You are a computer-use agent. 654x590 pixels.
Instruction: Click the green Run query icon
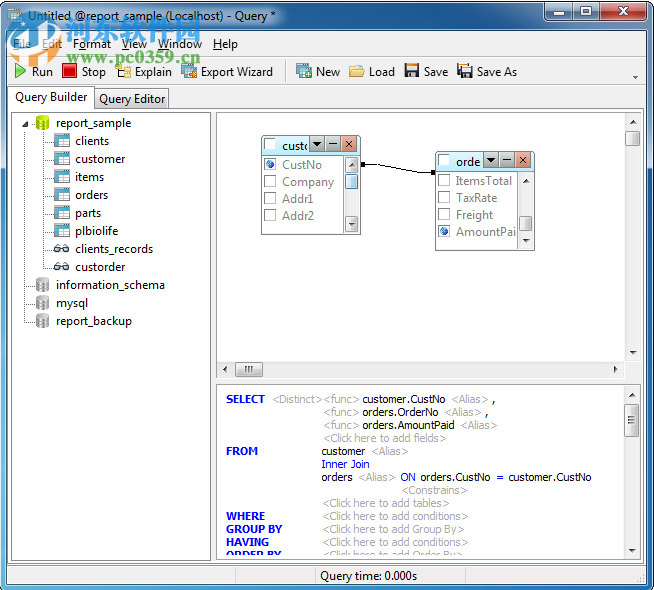[20, 72]
